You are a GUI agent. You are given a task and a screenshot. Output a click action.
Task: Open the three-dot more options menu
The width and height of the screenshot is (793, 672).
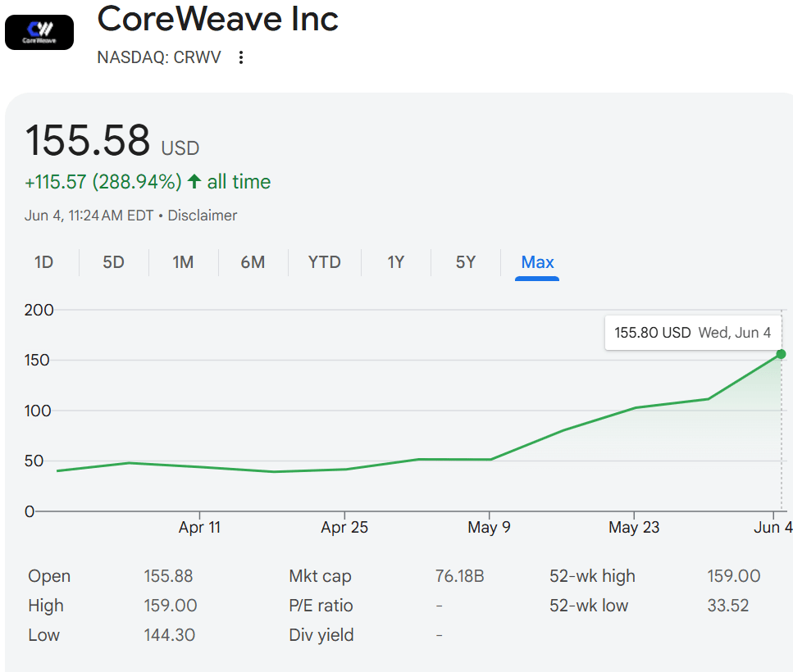point(240,57)
